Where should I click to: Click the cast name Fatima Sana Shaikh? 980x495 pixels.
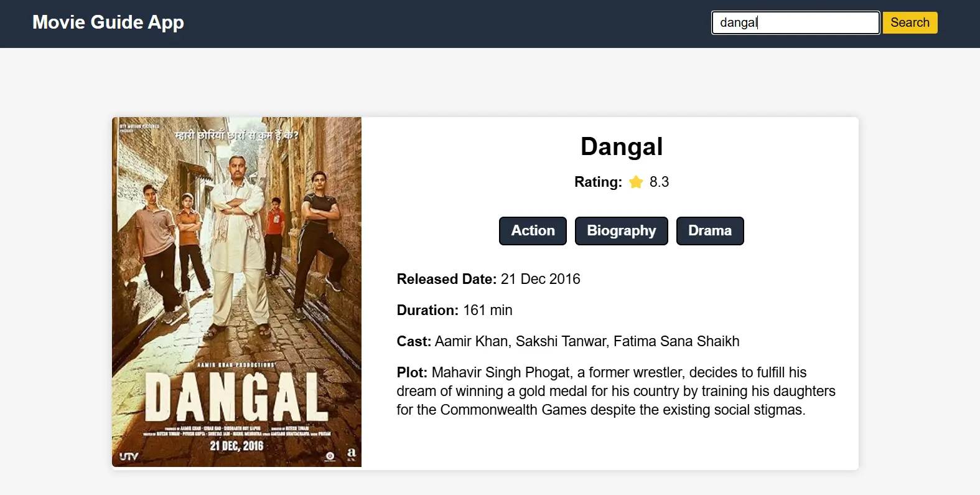tap(676, 341)
